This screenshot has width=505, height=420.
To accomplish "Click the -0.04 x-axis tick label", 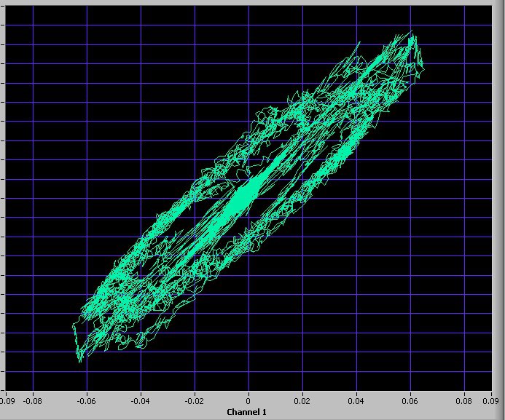I will [140, 400].
